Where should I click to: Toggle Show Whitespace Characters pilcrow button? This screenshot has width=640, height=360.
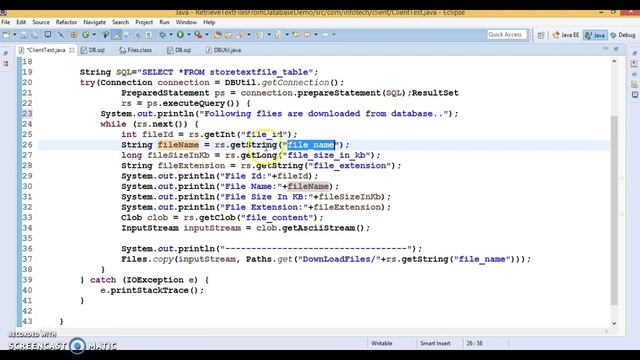point(148,35)
